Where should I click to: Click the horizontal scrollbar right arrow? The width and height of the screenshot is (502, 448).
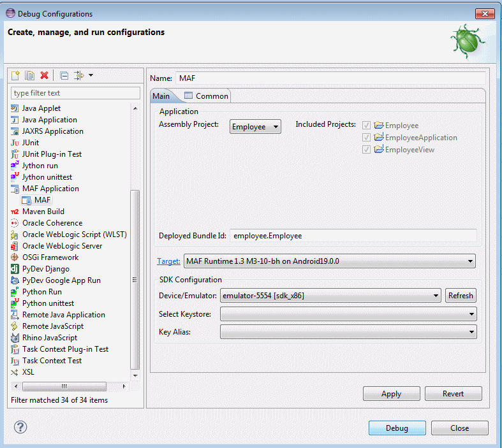[x=124, y=386]
